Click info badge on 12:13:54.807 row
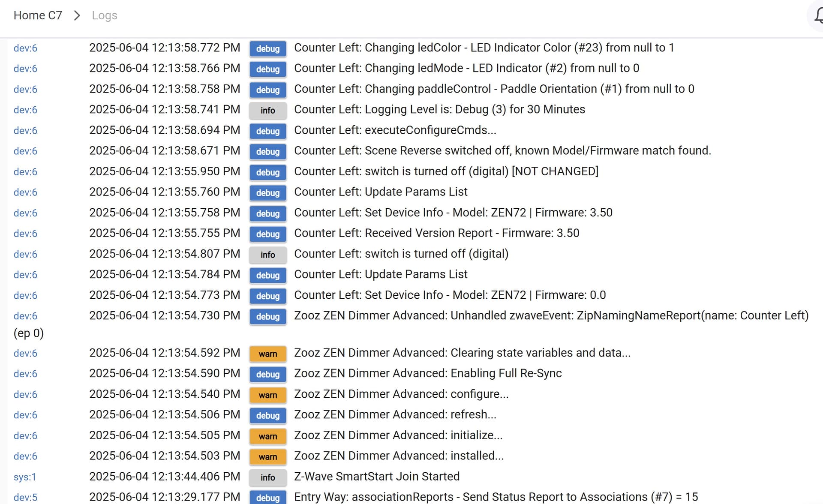 [268, 255]
